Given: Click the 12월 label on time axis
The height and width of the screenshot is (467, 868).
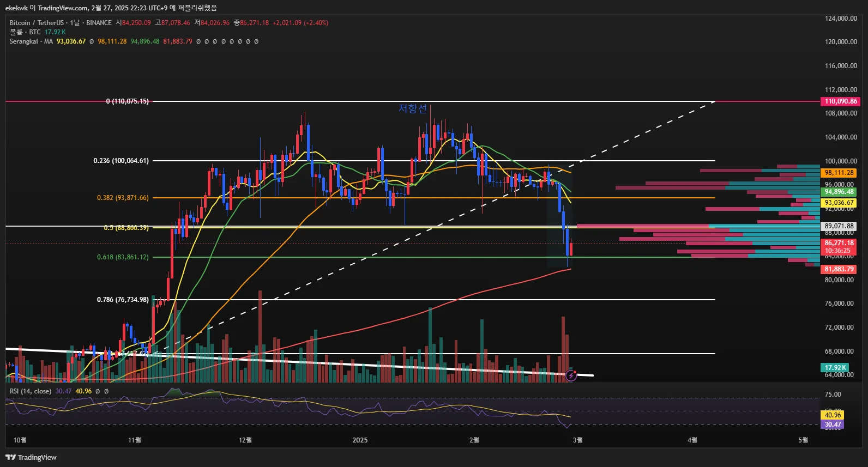Looking at the screenshot, I should point(245,440).
